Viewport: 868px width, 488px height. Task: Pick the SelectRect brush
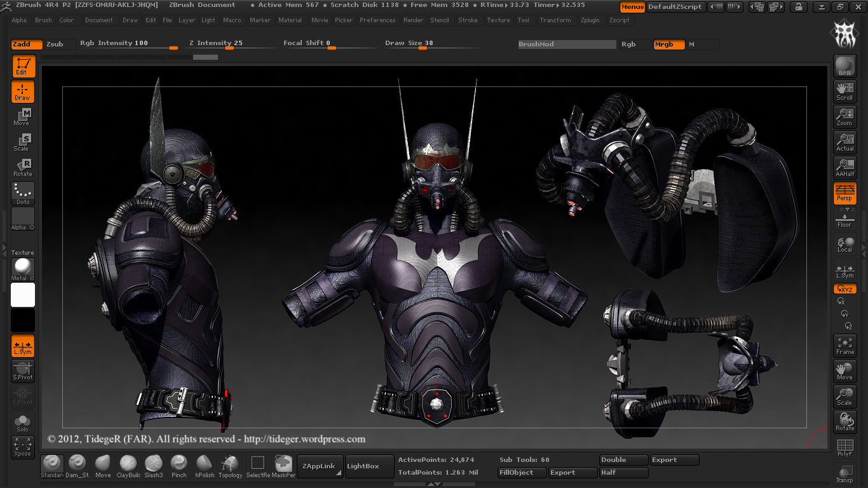point(258,466)
